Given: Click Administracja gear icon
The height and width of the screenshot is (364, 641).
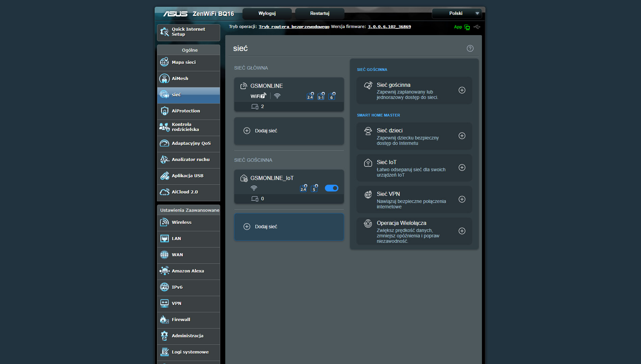Looking at the screenshot, I should [164, 336].
